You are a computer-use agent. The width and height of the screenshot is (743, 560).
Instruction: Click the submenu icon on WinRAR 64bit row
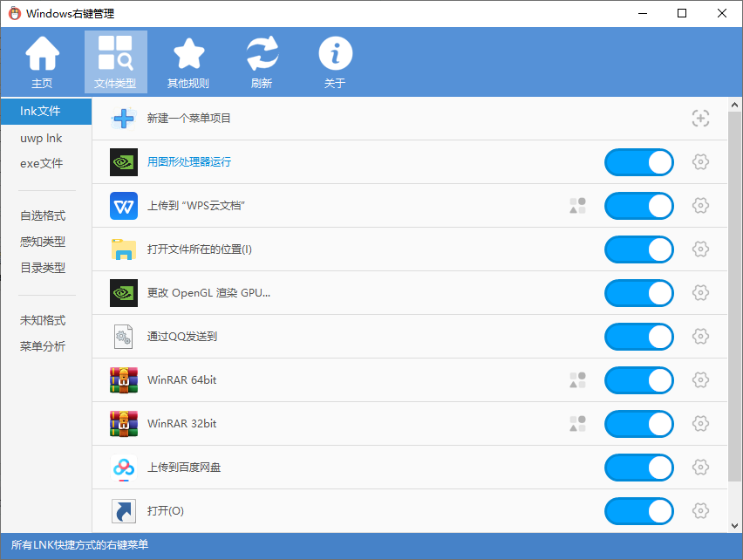577,380
